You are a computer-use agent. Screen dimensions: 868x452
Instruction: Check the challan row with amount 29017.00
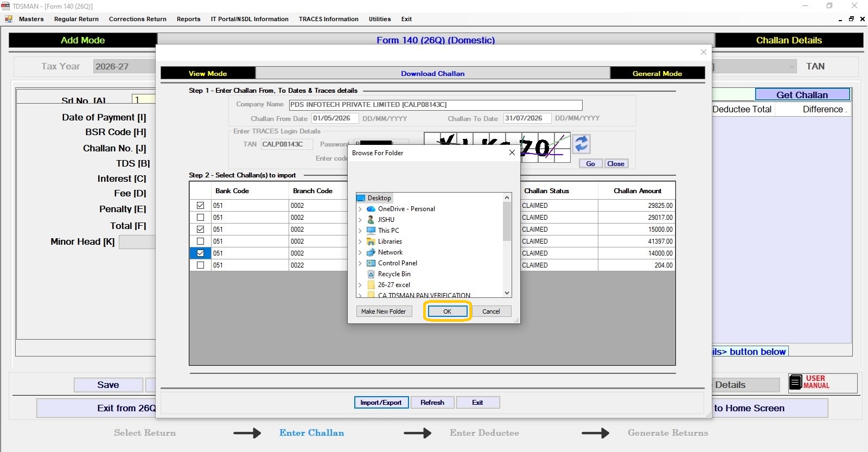click(200, 218)
